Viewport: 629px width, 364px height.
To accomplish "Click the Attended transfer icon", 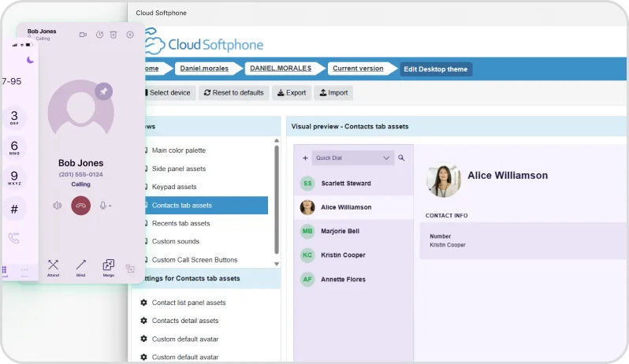I will tap(53, 266).
